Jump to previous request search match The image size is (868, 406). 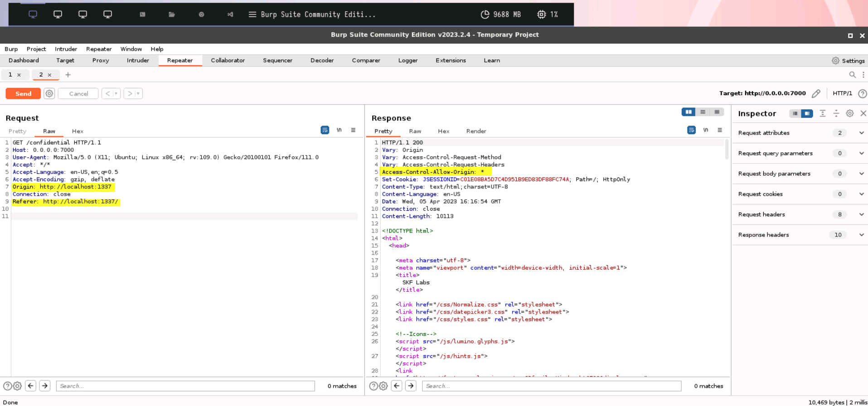[30, 386]
